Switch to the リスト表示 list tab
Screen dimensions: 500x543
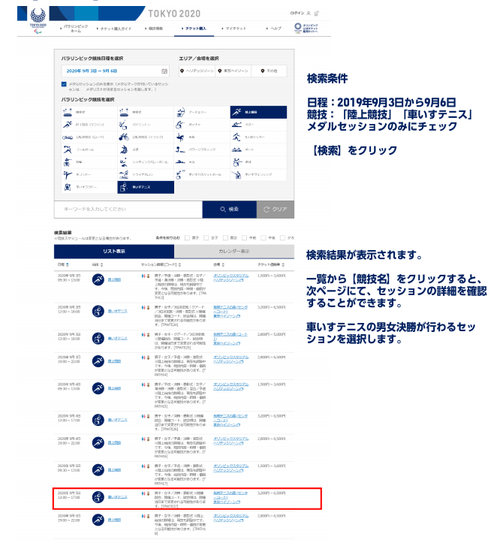pyautogui.click(x=114, y=251)
